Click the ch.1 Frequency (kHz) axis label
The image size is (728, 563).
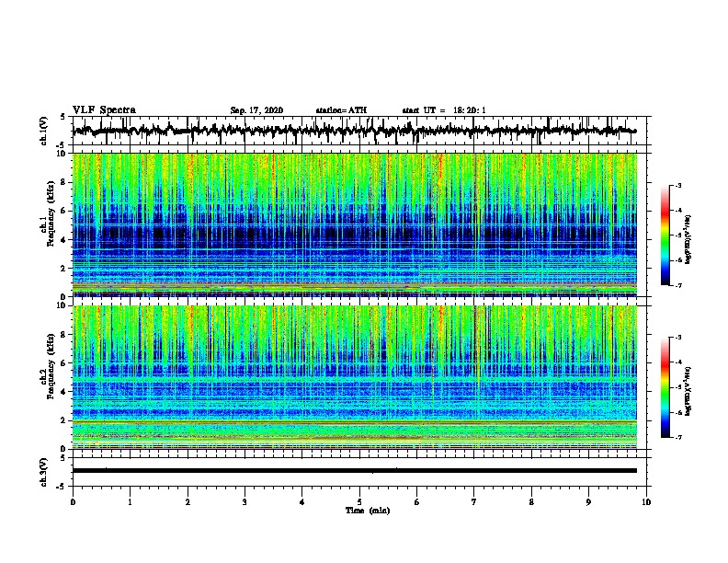[48, 213]
